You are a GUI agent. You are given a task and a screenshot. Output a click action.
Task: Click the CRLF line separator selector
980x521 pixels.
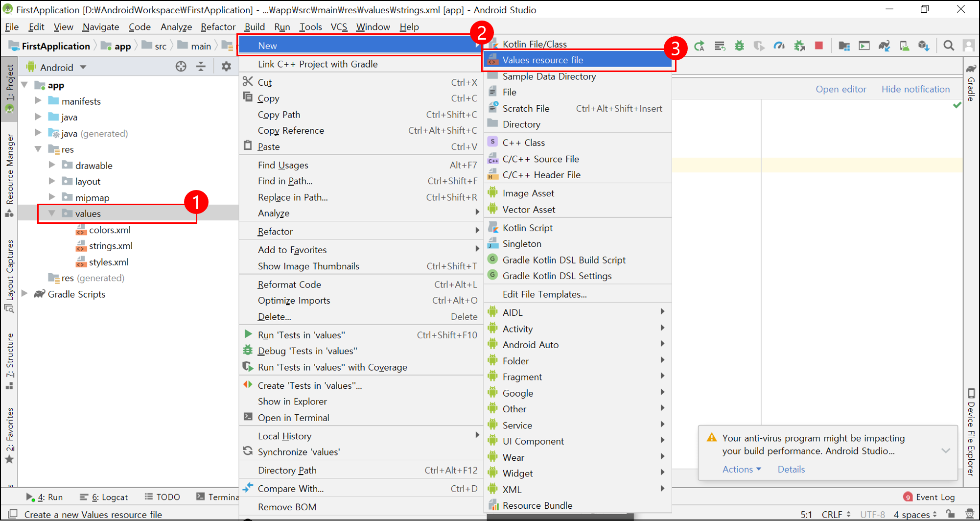click(836, 514)
